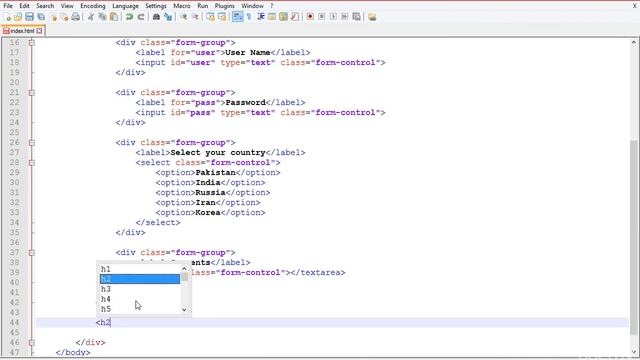The image size is (640, 360).
Task: Collapse the fold marker at line 21
Action: click(32, 93)
